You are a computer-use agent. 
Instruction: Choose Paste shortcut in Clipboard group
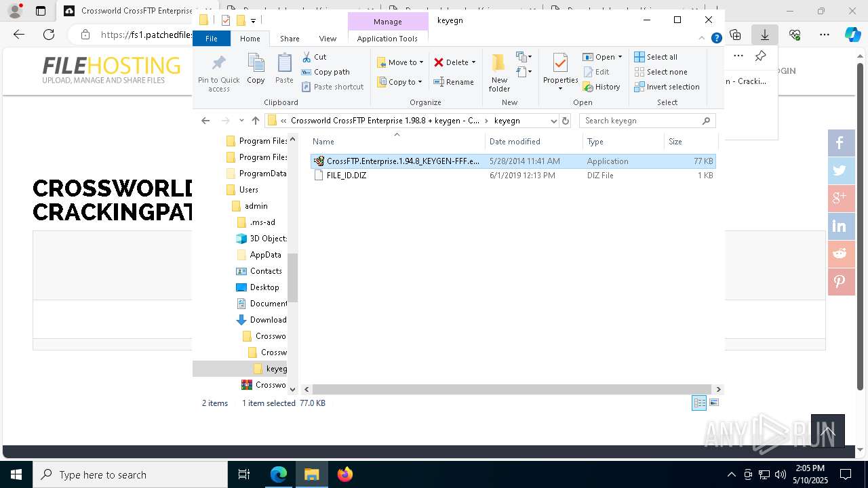(332, 87)
